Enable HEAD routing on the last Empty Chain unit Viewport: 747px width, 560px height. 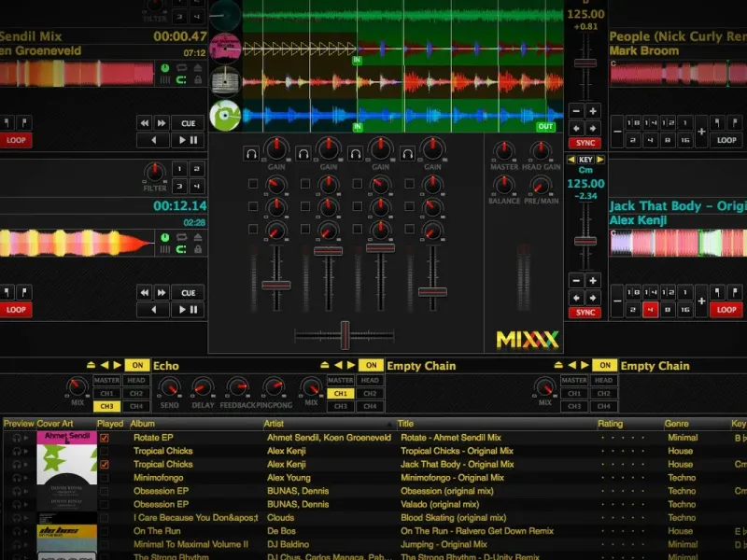click(x=603, y=380)
